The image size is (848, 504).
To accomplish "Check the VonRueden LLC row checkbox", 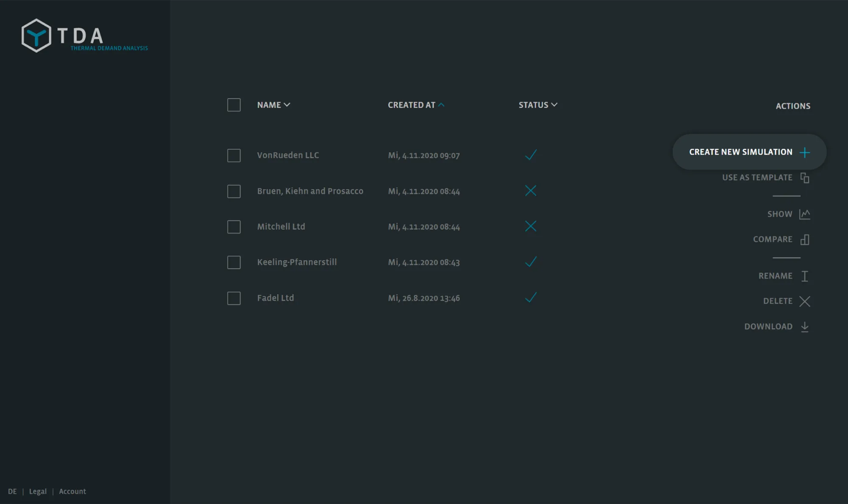I will coord(234,155).
